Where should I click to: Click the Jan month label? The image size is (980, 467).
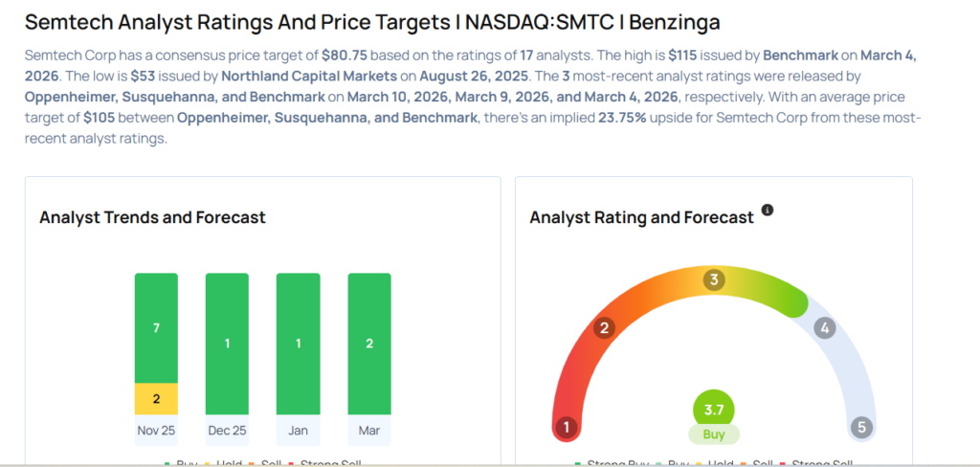coord(298,430)
